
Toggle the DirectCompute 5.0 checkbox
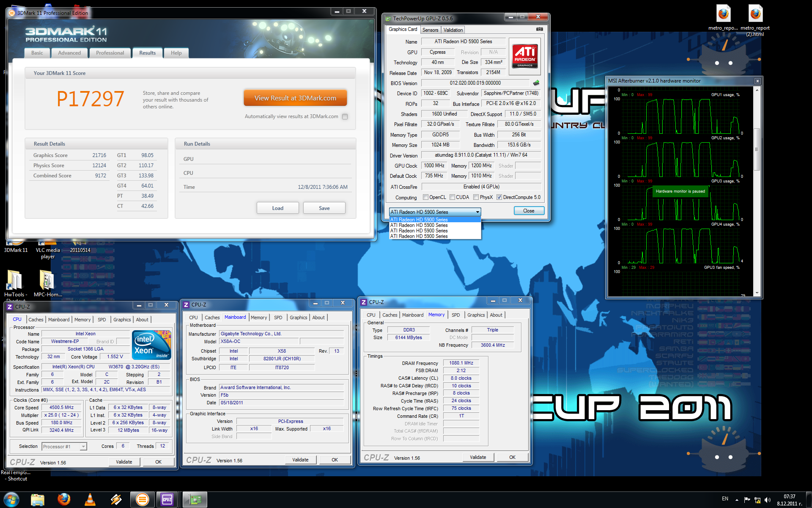[499, 197]
